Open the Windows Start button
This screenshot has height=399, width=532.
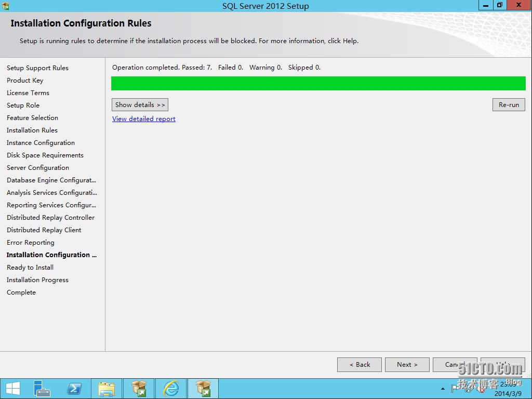pyautogui.click(x=13, y=389)
